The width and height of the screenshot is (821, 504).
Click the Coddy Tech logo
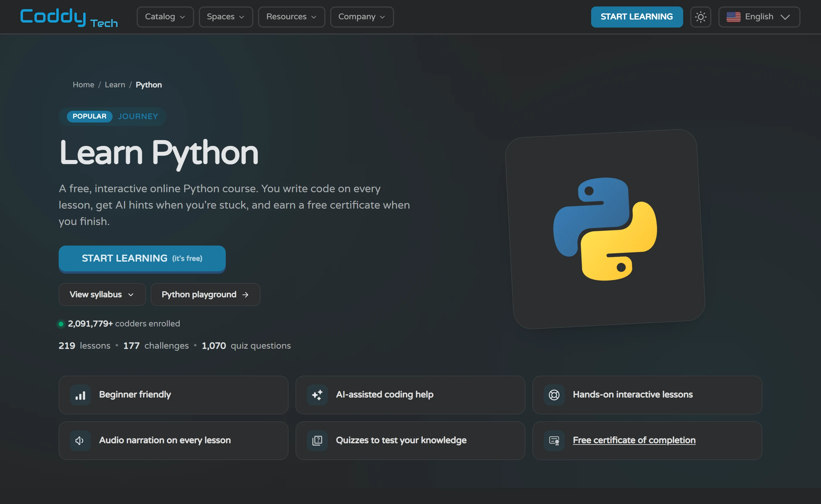click(x=69, y=17)
